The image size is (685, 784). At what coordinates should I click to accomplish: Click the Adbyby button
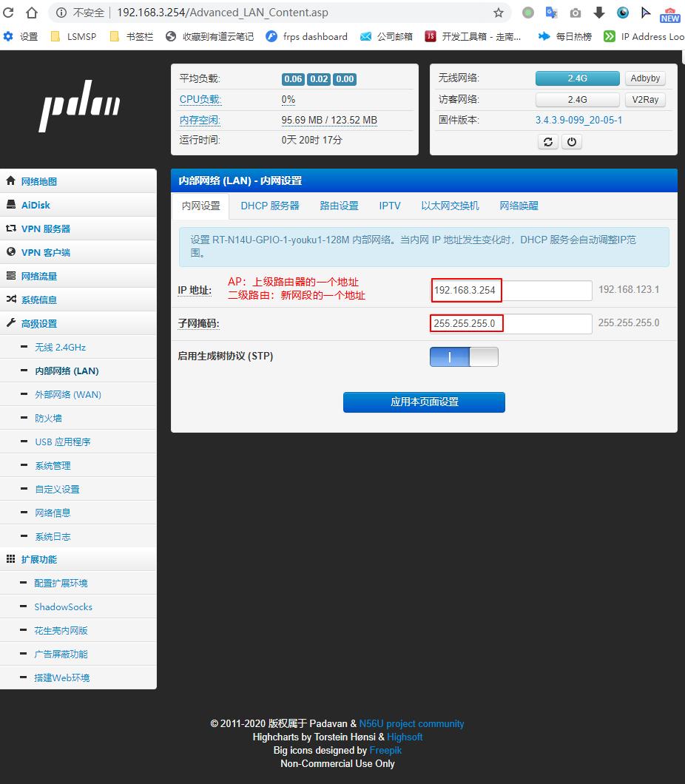coord(645,78)
